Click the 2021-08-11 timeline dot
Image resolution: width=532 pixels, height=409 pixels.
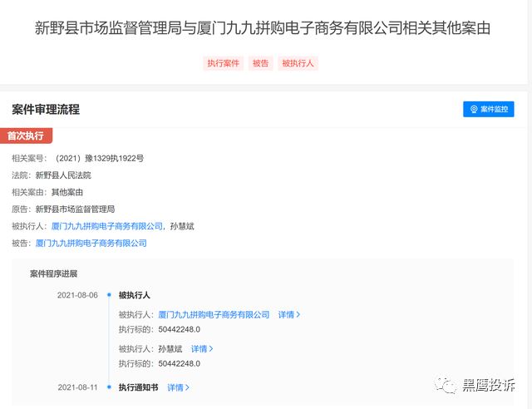pos(109,387)
